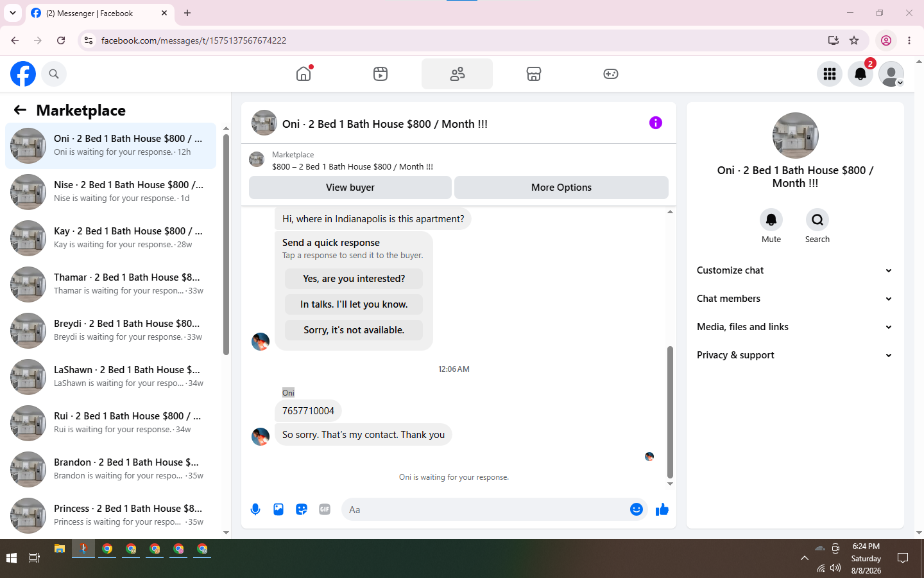Go back in browser history
The image size is (924, 578).
tap(15, 40)
